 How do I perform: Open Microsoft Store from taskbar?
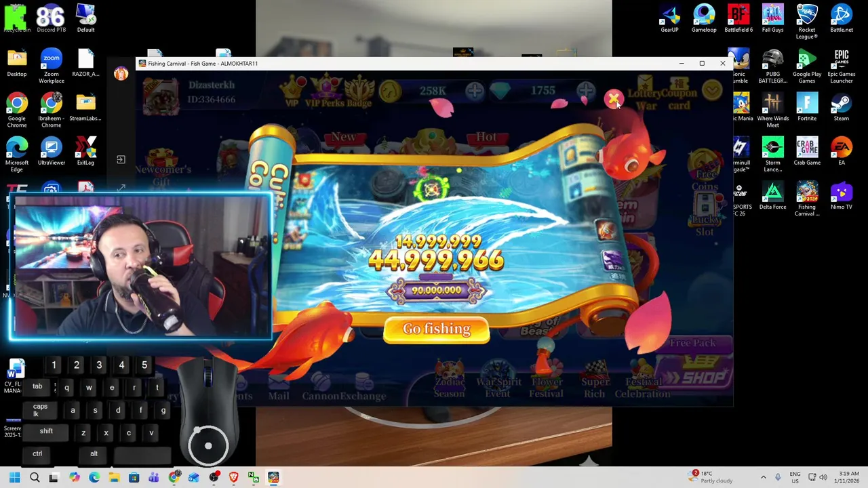(134, 478)
